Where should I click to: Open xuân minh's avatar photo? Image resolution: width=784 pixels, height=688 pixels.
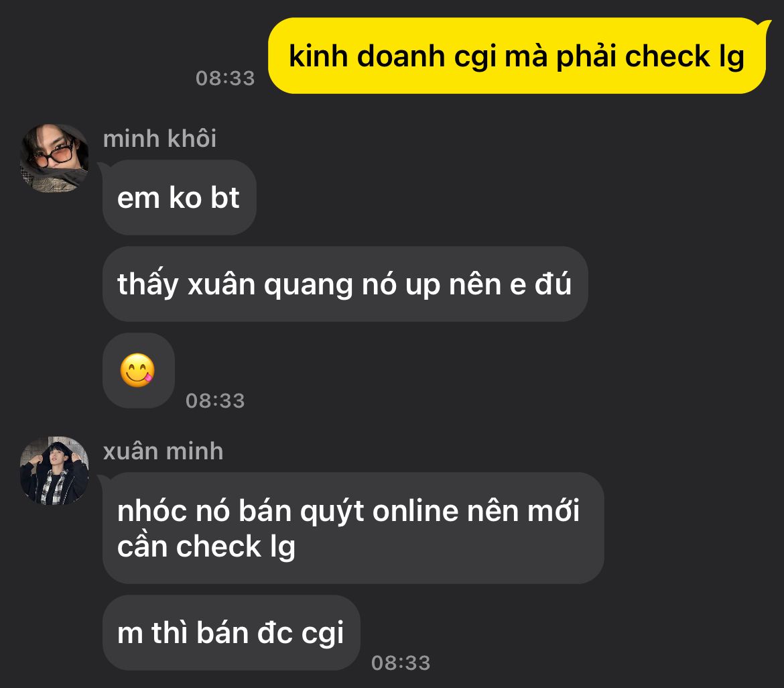pyautogui.click(x=54, y=470)
